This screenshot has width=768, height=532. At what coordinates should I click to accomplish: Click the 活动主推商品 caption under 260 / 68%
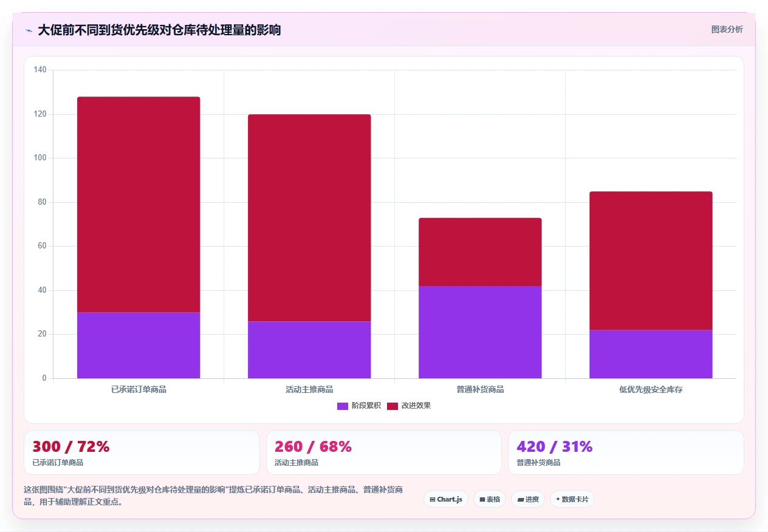(296, 463)
